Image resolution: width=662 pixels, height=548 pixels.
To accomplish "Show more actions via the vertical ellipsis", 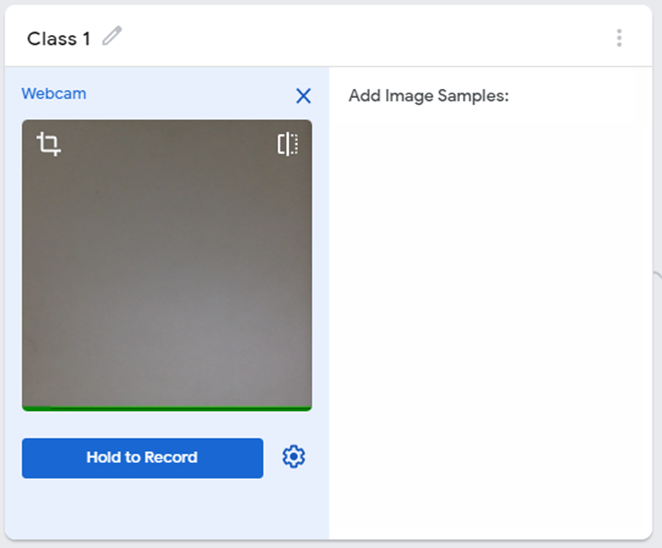I will pos(619,38).
